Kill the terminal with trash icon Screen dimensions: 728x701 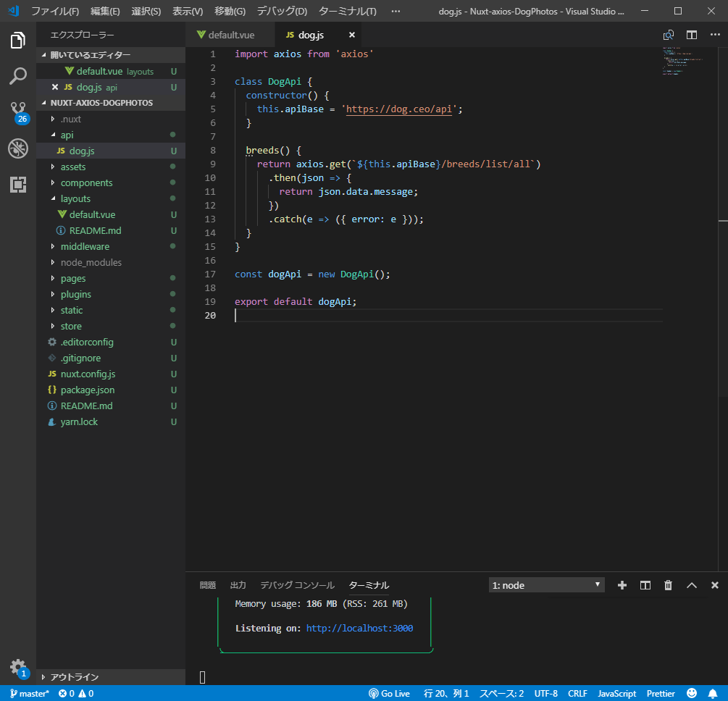click(x=668, y=585)
